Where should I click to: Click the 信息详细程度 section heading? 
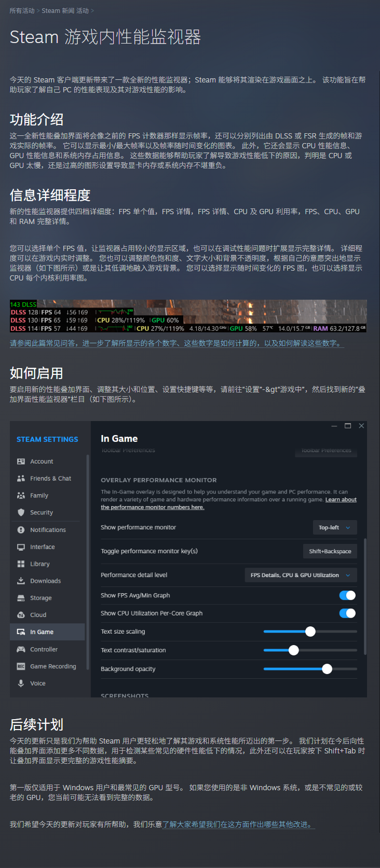50,195
